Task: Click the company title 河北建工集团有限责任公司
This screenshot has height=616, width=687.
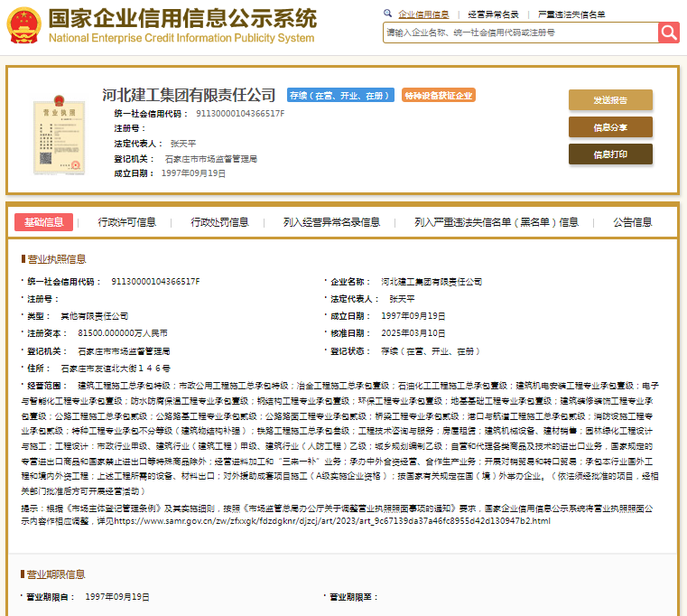Action: (189, 95)
